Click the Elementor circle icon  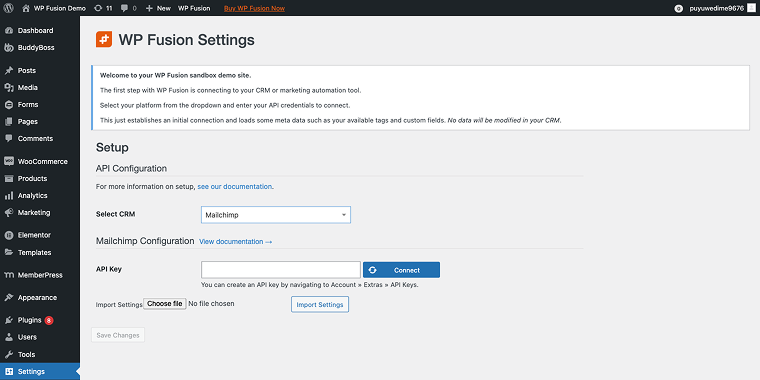coord(9,235)
